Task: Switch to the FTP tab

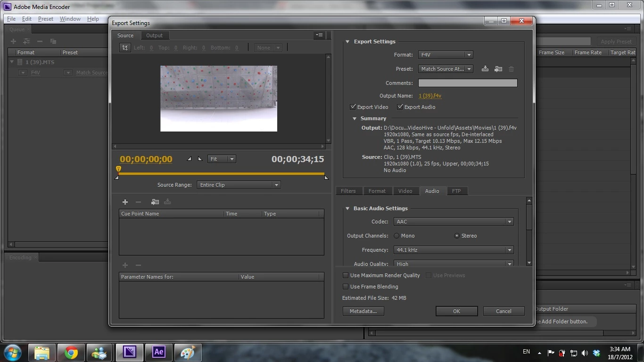Action: 456,191
